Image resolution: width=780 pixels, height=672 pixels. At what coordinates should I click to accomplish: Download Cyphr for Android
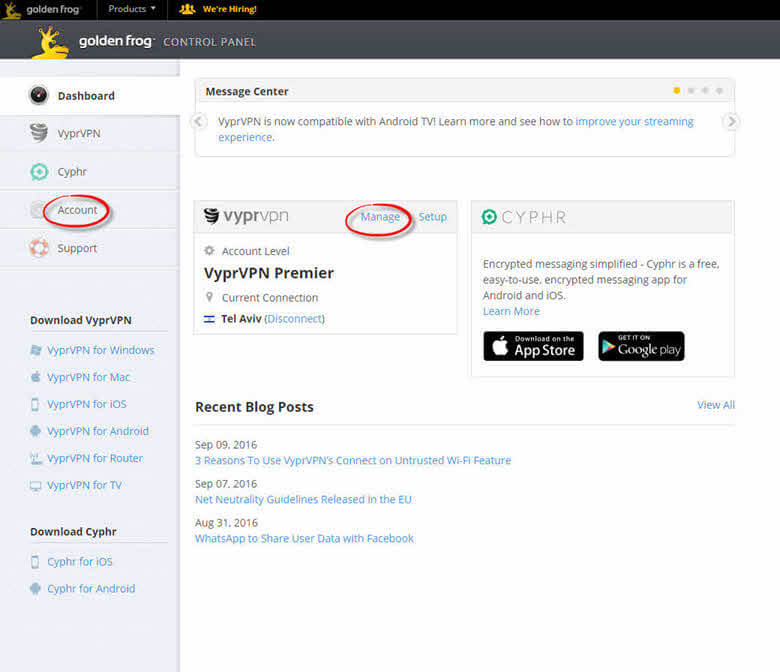click(91, 588)
